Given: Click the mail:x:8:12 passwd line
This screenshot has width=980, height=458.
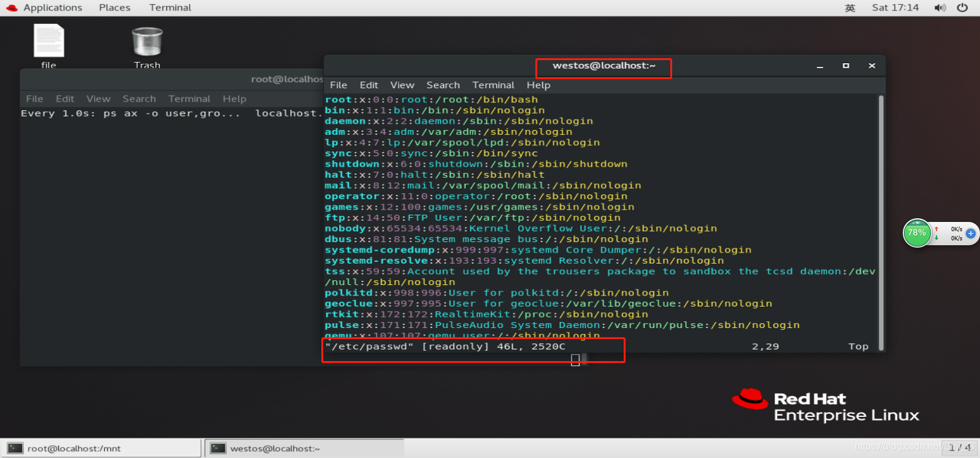Looking at the screenshot, I should point(483,185).
